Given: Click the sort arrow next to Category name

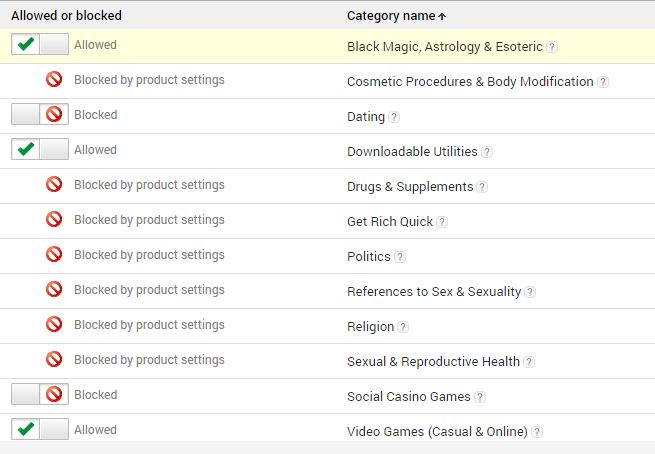Looking at the screenshot, I should tap(443, 16).
